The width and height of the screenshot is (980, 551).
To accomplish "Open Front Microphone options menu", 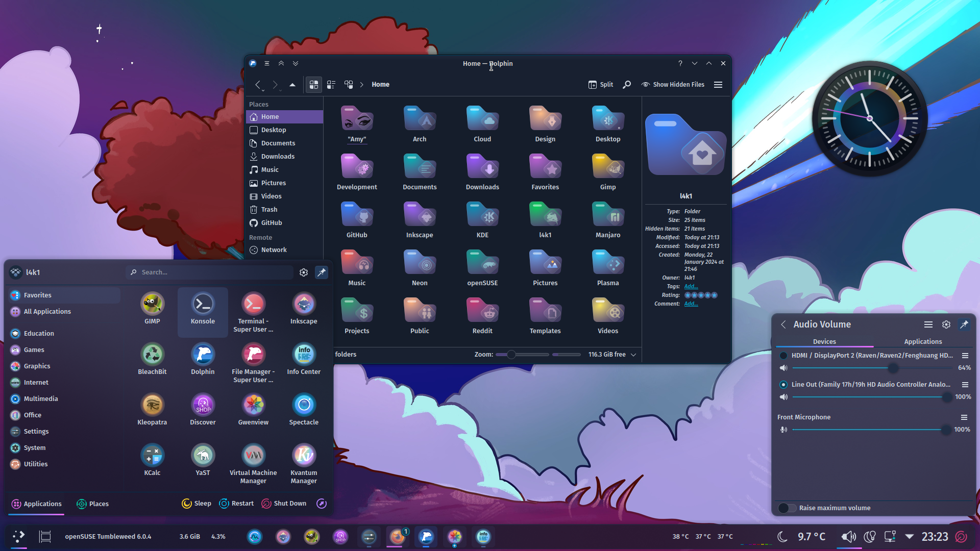I will click(x=964, y=417).
